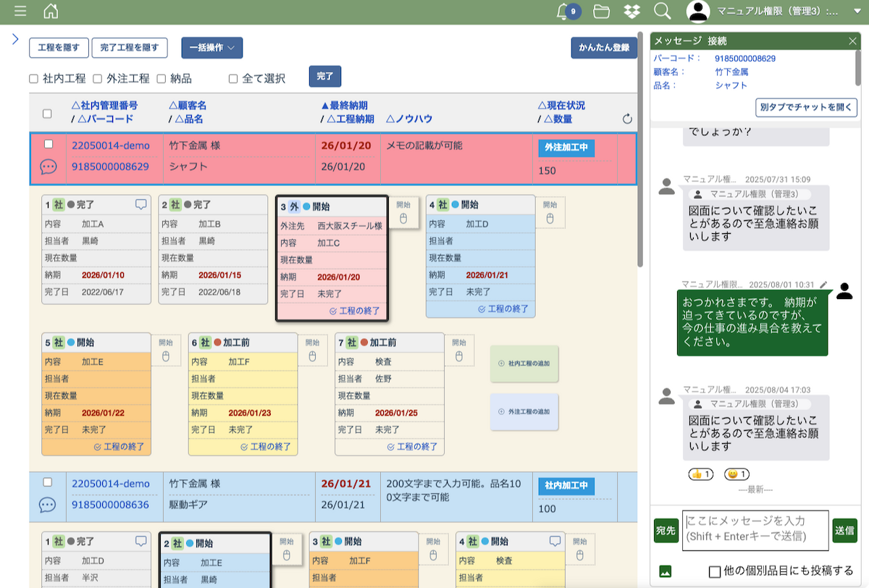Click the message input field
Viewport: 869px width, 588px height.
pos(755,530)
